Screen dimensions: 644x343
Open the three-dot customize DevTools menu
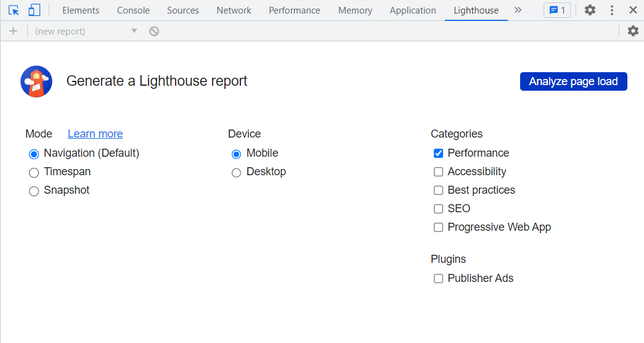(612, 10)
